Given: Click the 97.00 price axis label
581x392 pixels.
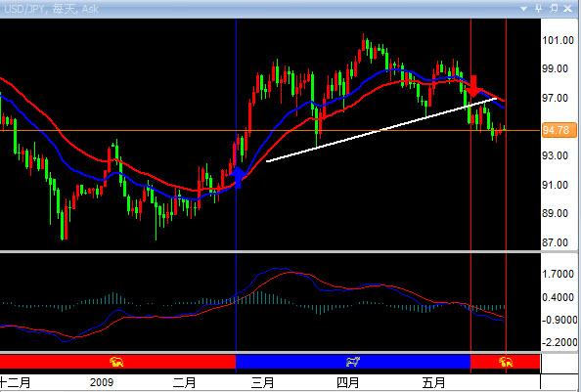Looking at the screenshot, I should (555, 98).
